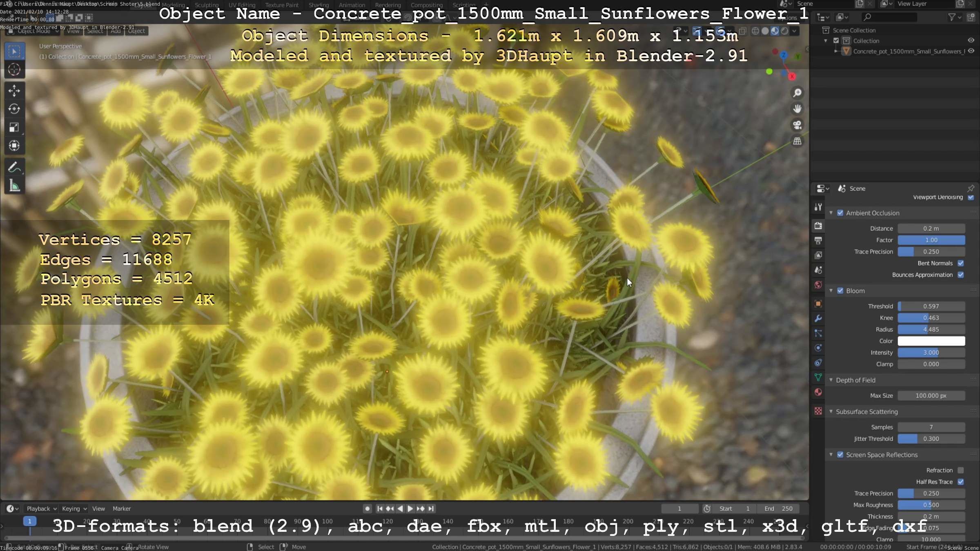980x551 pixels.
Task: Activate the 3D Cursor tool
Action: click(14, 70)
